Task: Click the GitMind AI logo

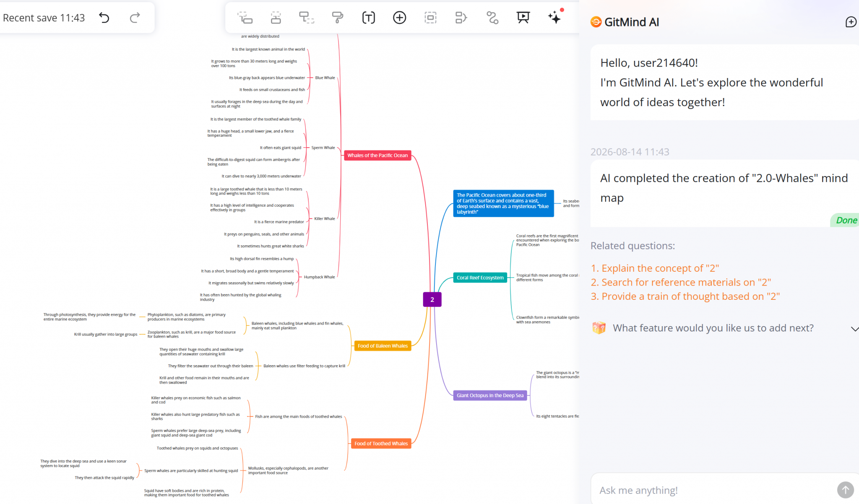Action: [x=596, y=22]
